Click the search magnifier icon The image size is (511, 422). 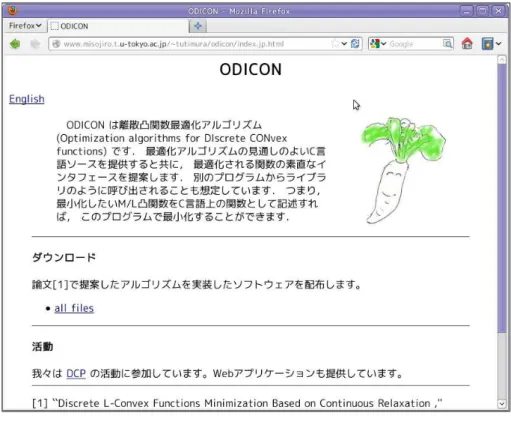click(x=447, y=44)
